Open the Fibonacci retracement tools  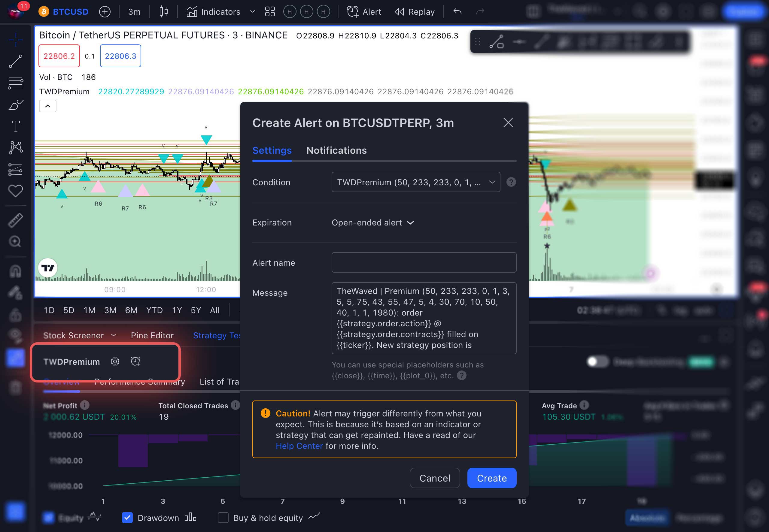pyautogui.click(x=16, y=83)
